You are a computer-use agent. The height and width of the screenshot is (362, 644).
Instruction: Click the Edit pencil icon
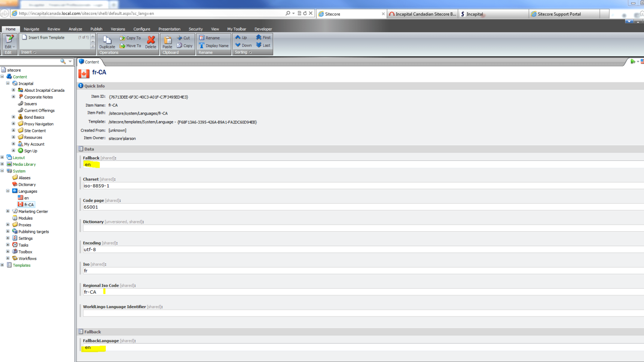[9, 39]
